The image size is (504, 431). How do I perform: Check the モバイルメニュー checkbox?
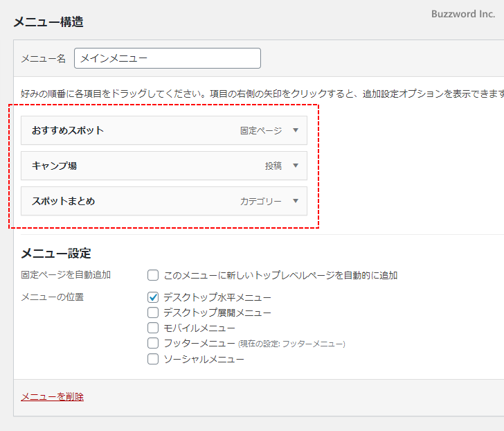point(153,328)
